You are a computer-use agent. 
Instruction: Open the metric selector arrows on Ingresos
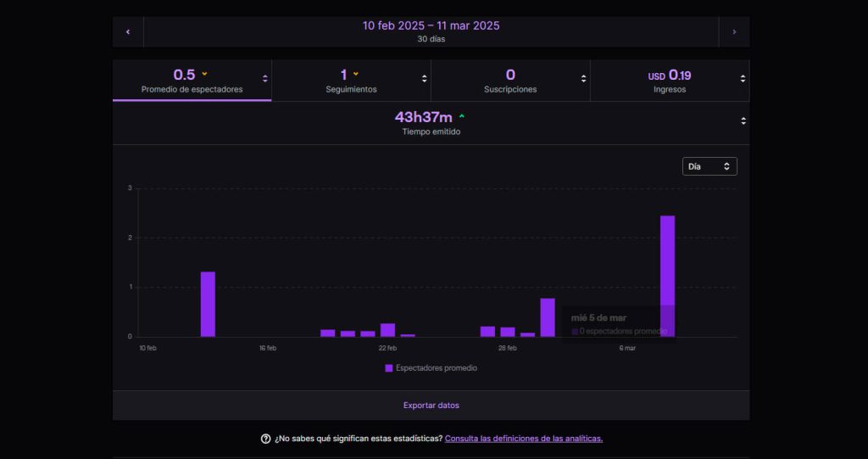[743, 79]
